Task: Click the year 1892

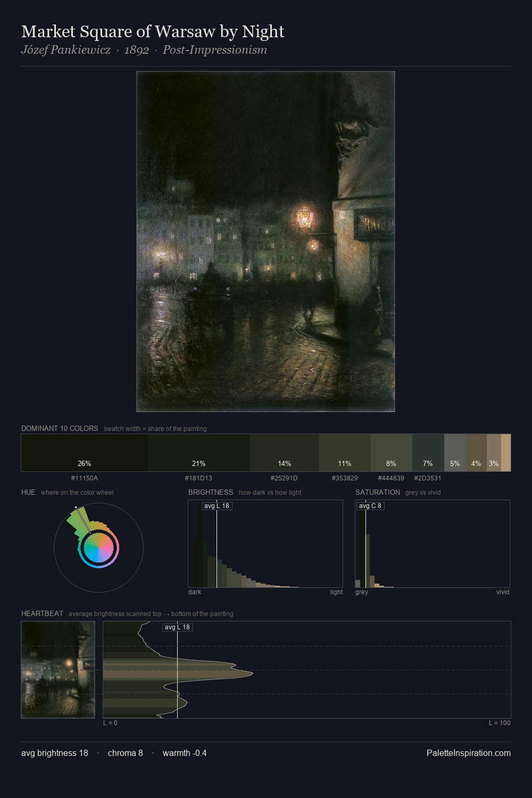Action: point(136,50)
